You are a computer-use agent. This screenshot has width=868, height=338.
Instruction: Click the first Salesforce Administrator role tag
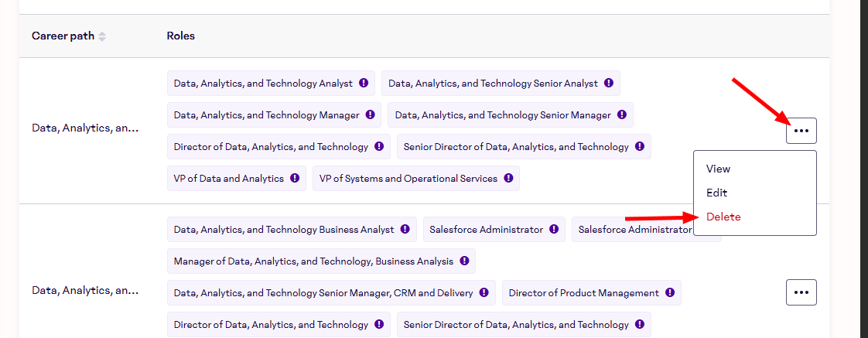click(x=486, y=230)
